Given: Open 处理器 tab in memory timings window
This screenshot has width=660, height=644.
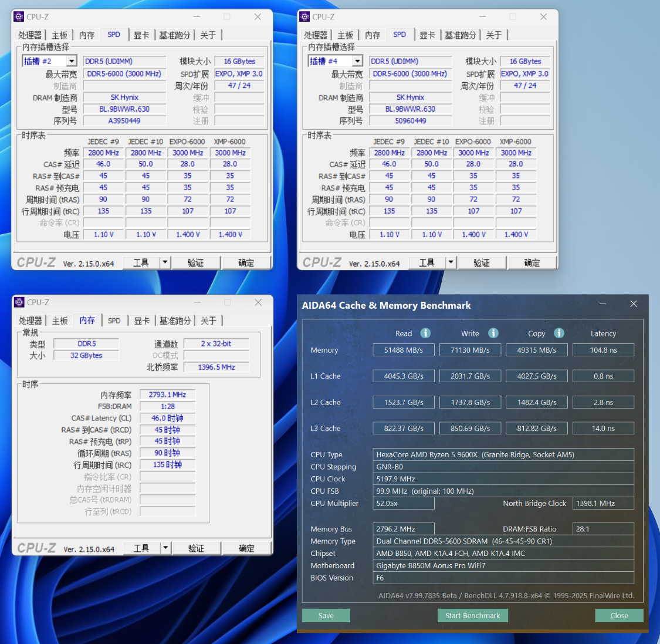Looking at the screenshot, I should (30, 321).
